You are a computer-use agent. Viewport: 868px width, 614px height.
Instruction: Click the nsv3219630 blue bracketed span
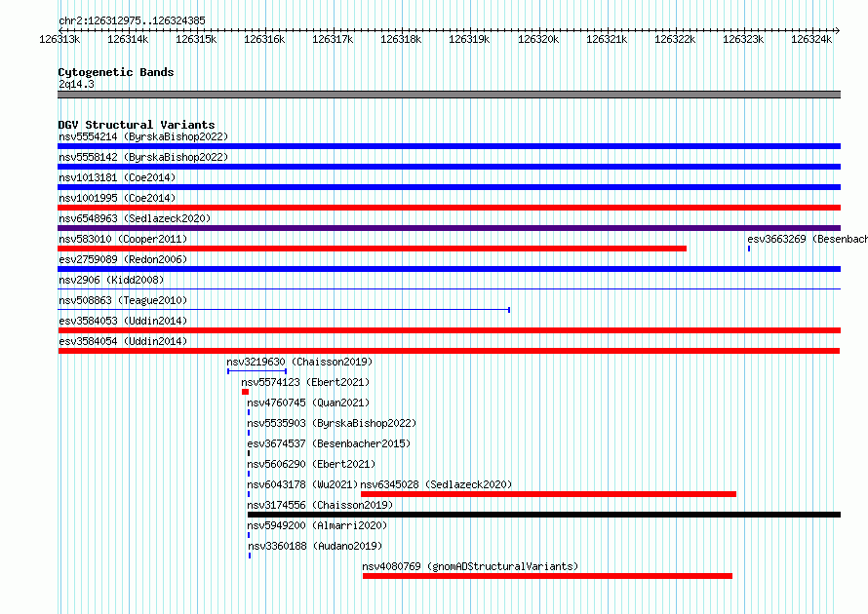(x=256, y=371)
